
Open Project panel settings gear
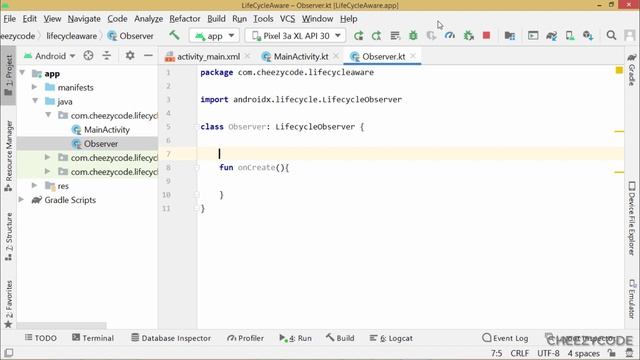pos(130,56)
